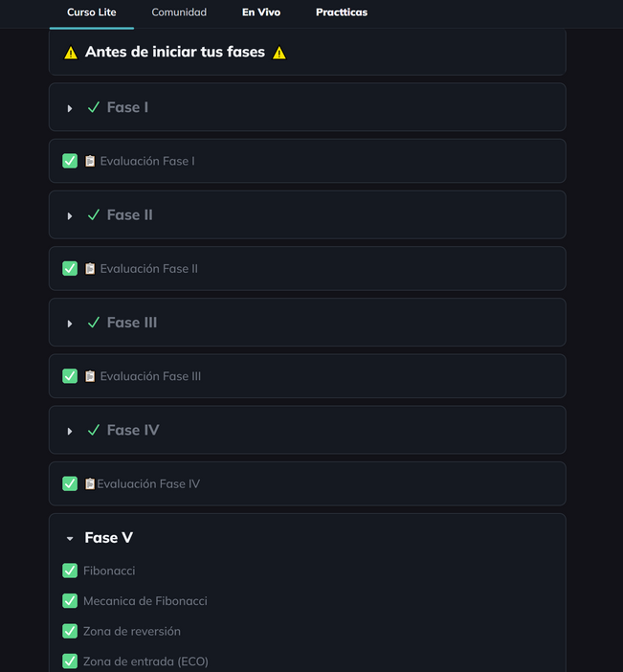623x672 pixels.
Task: Open the Mecanica de Fibonacci lesson
Action: click(145, 601)
